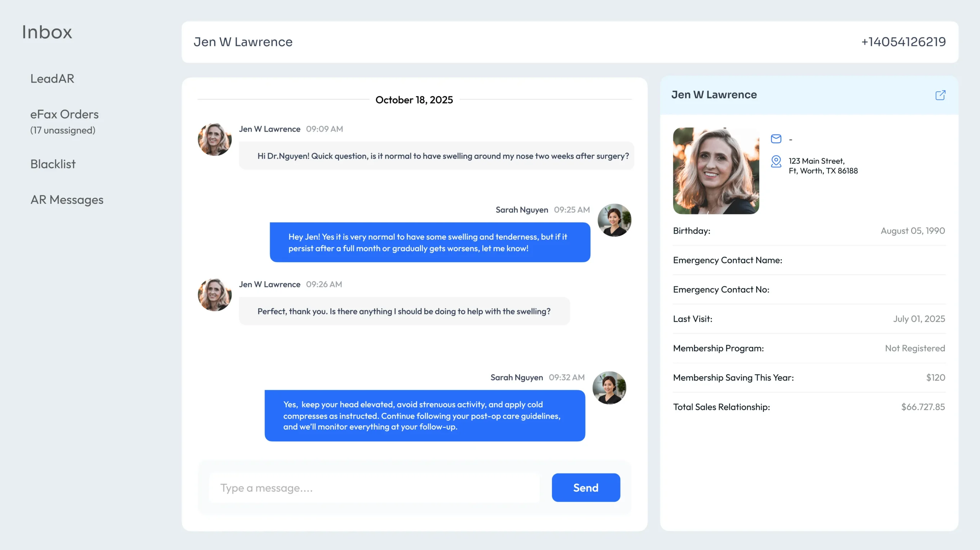
Task: Click Sarah Nguyen's avatar at 09:32 AM
Action: tap(609, 387)
